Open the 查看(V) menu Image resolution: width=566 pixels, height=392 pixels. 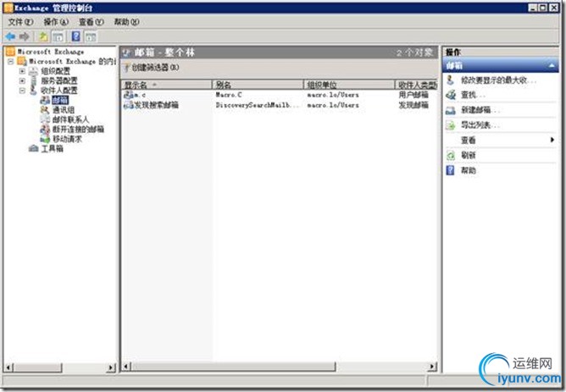pos(92,22)
